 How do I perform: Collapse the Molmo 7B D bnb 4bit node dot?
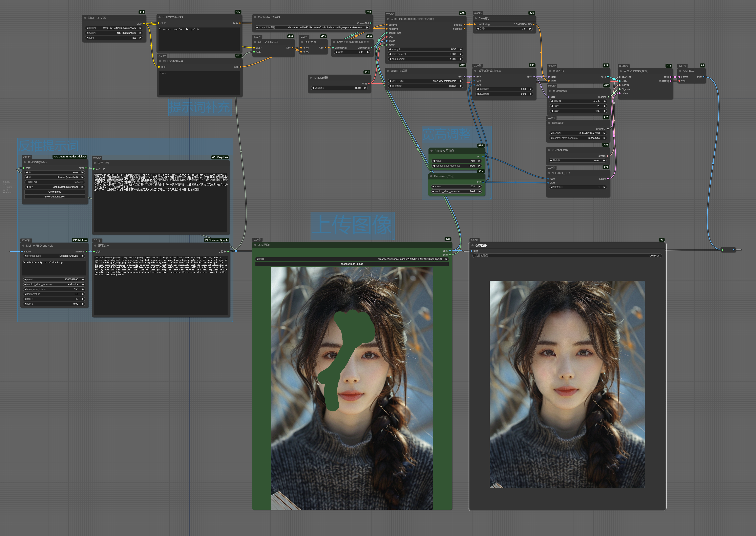tap(23, 246)
